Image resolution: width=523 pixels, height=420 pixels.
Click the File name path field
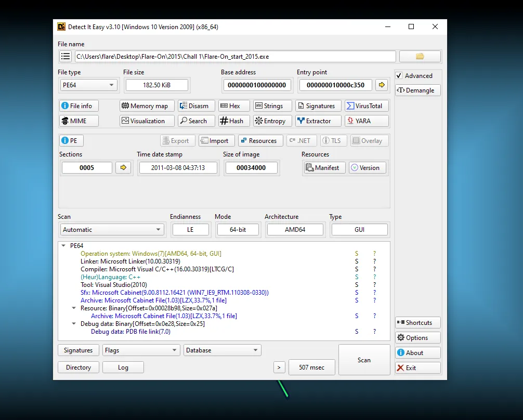[235, 56]
